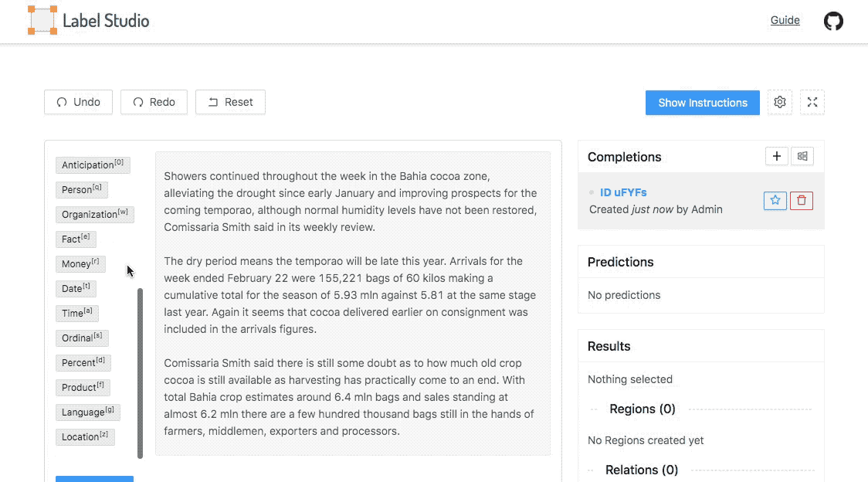The image size is (868, 482).
Task: Click the Show Instructions button
Action: [x=703, y=103]
